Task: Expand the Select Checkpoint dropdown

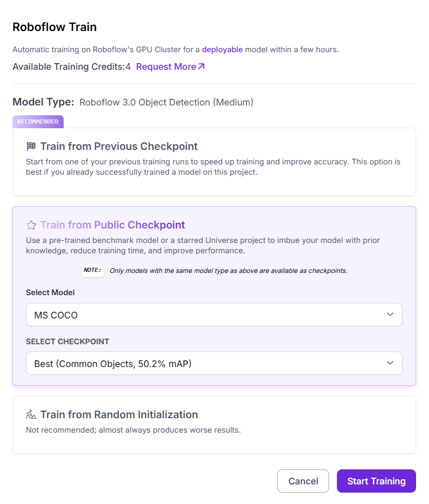Action: pyautogui.click(x=207, y=363)
